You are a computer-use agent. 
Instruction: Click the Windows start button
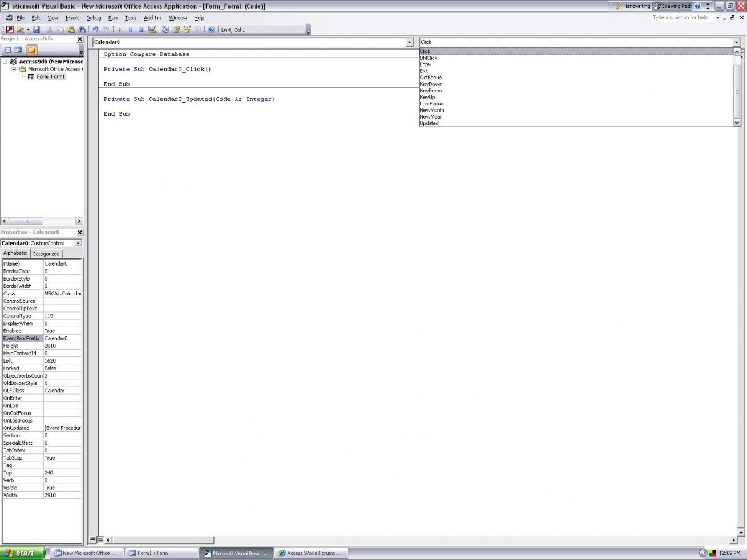pyautogui.click(x=22, y=553)
